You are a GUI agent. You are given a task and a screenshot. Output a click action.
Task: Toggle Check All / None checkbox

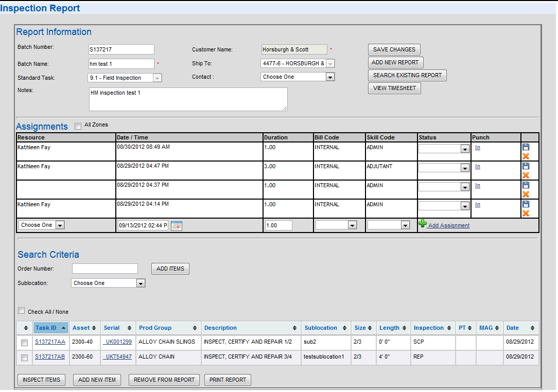coord(22,311)
